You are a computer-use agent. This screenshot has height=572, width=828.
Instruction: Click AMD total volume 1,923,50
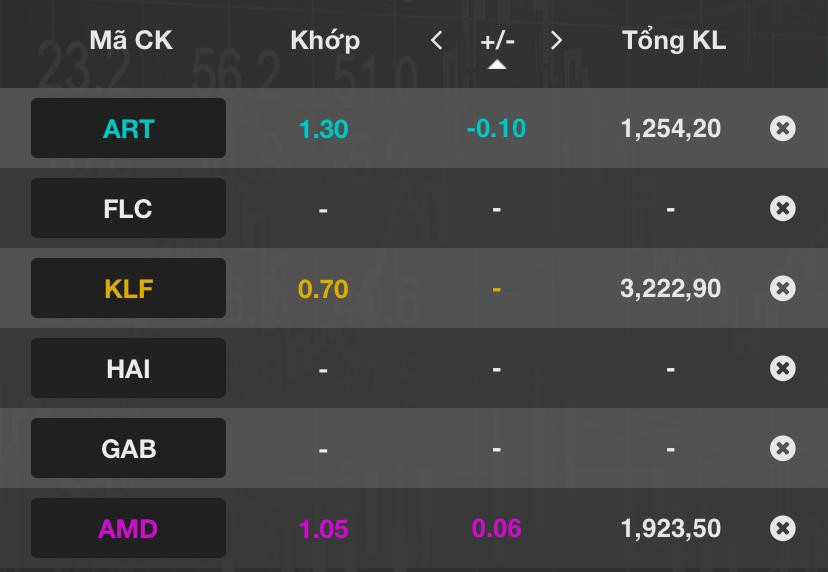pyautogui.click(x=670, y=528)
